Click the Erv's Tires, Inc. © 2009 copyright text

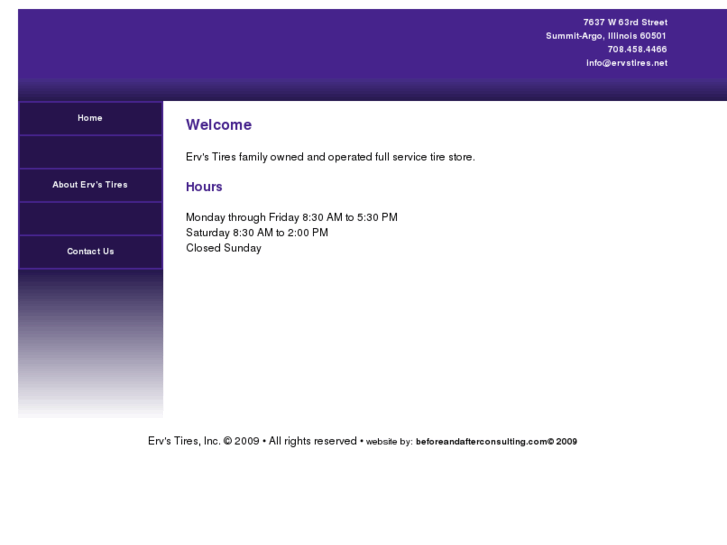tap(204, 441)
